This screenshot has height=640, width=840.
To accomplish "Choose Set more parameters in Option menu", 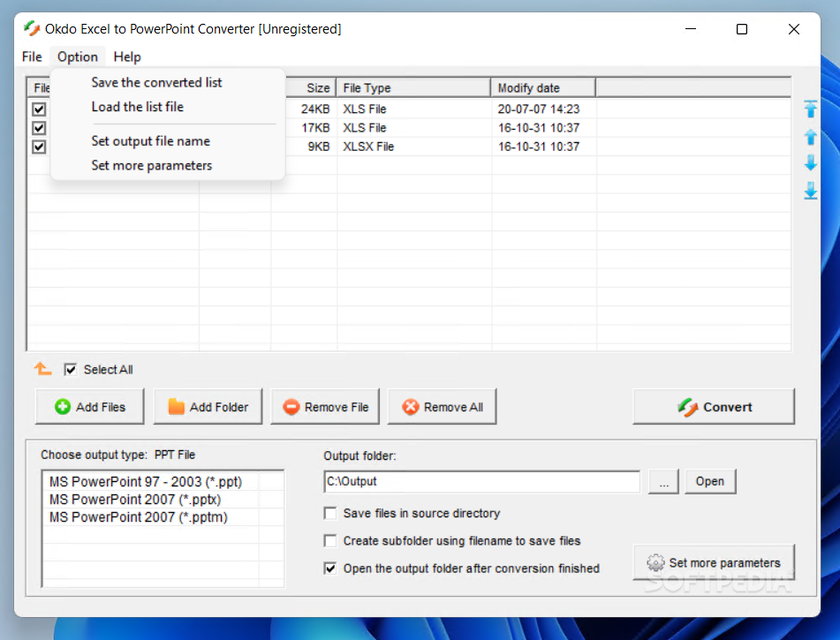I will coord(152,165).
